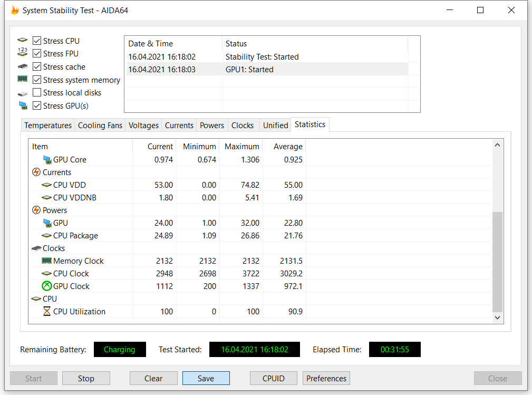Click the cache chip icon beside Stress cache
This screenshot has width=532, height=395.
pyautogui.click(x=22, y=66)
